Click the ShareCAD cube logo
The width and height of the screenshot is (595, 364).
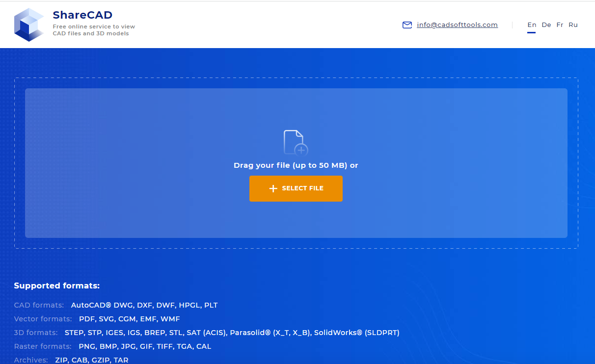pyautogui.click(x=29, y=25)
